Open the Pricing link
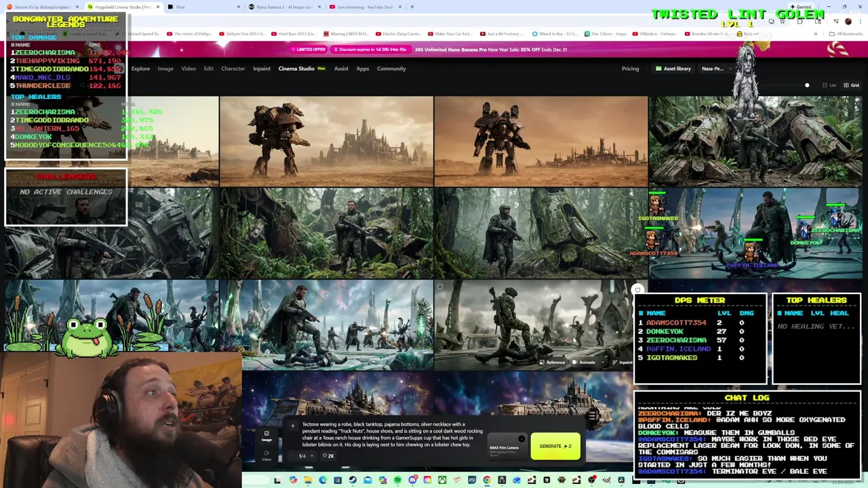Image resolution: width=868 pixels, height=488 pixels. [x=630, y=68]
